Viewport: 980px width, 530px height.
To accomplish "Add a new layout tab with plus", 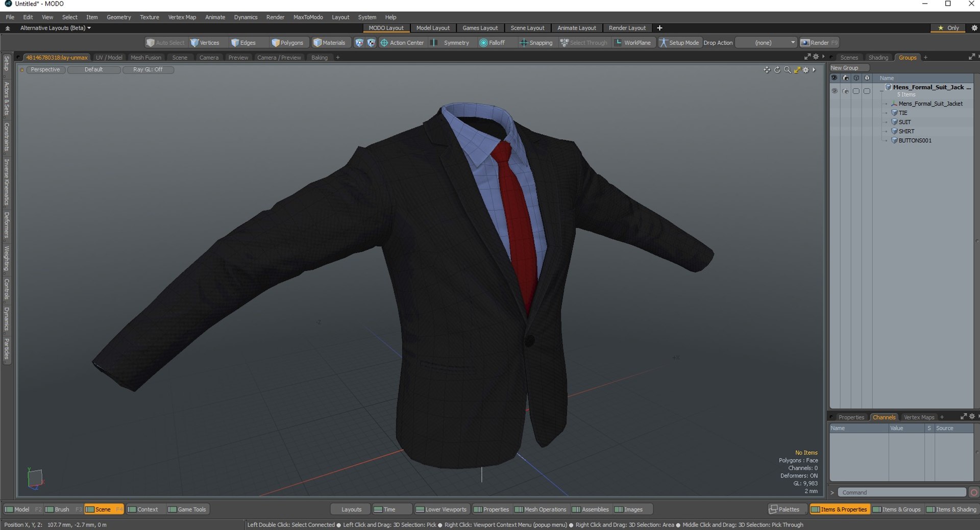I will pyautogui.click(x=659, y=28).
